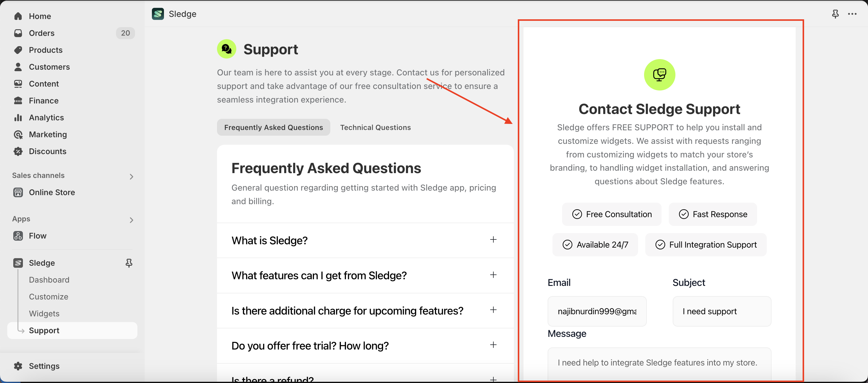
Task: Go to Sledge Dashboard in sidebar
Action: point(49,280)
